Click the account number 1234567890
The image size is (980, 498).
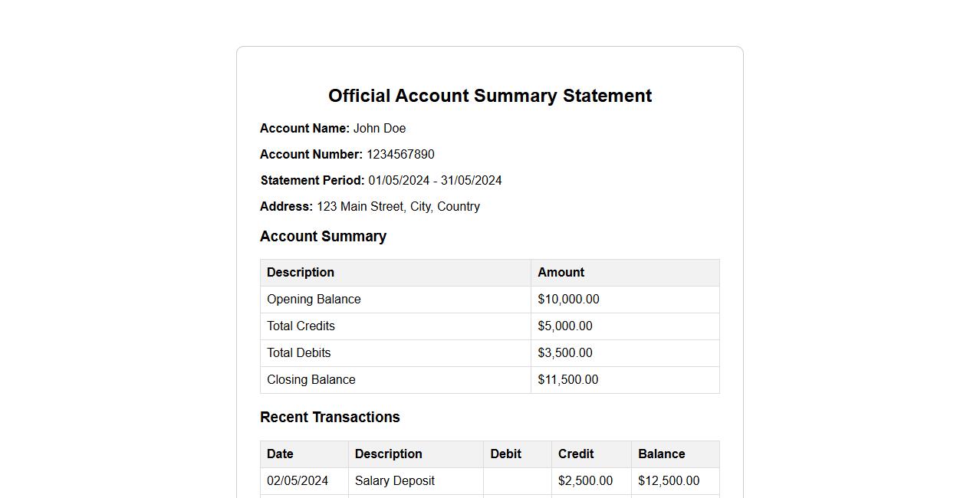click(400, 155)
